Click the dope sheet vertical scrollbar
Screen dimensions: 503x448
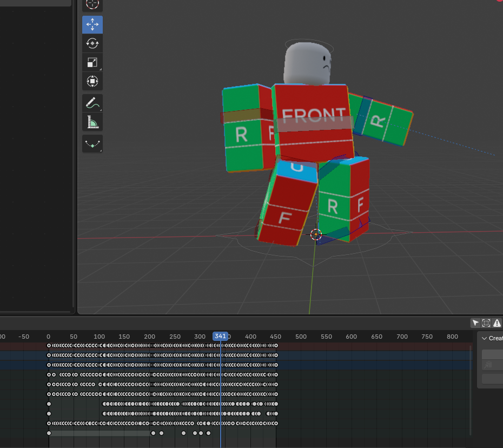pos(471,390)
